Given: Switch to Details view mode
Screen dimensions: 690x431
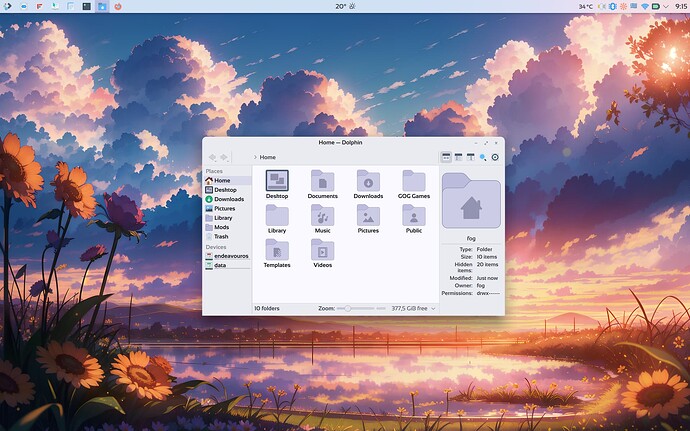Looking at the screenshot, I should (470, 157).
